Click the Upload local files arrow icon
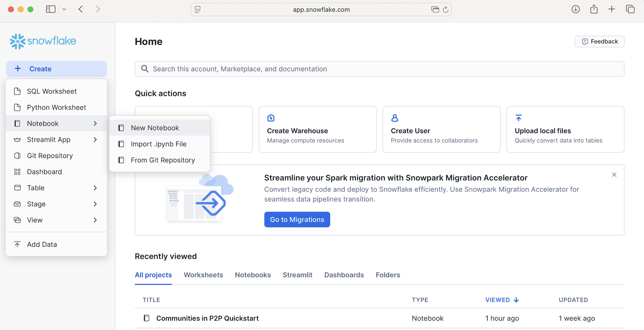 (x=518, y=118)
